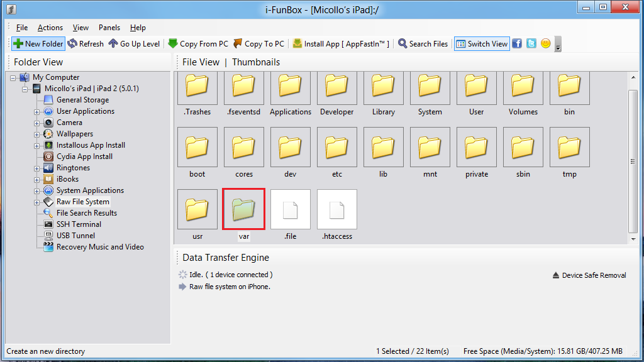Expand Installous App Install node
The image size is (644, 362).
point(36,146)
